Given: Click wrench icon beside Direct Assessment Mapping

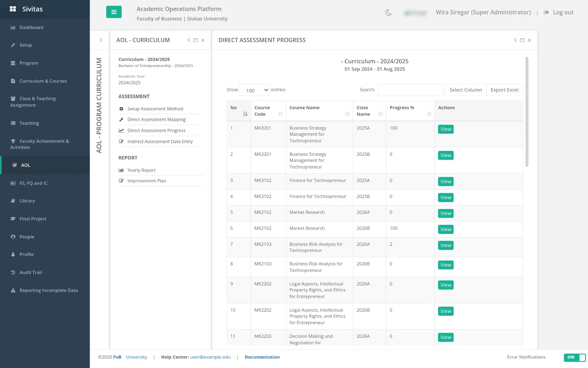Looking at the screenshot, I should (121, 119).
